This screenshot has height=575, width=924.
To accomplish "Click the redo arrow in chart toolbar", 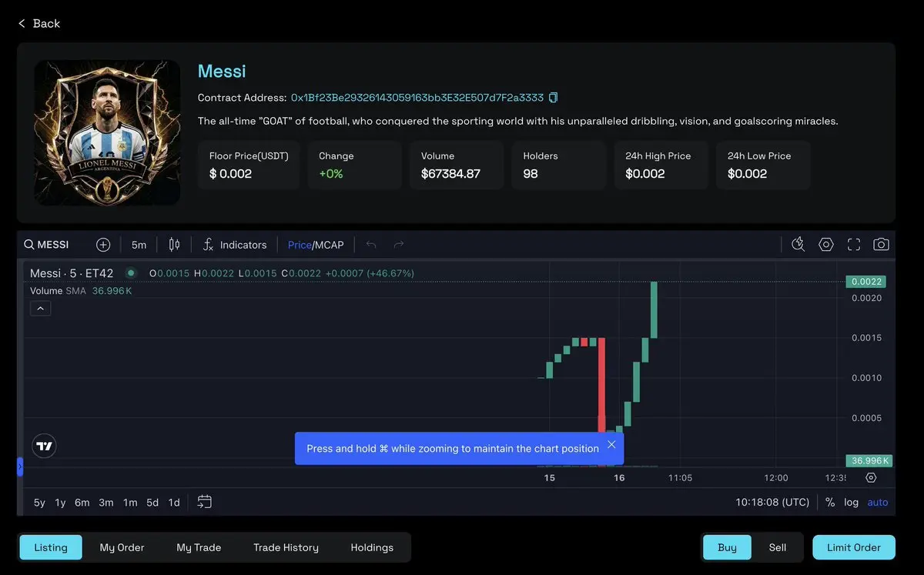I will tap(399, 245).
